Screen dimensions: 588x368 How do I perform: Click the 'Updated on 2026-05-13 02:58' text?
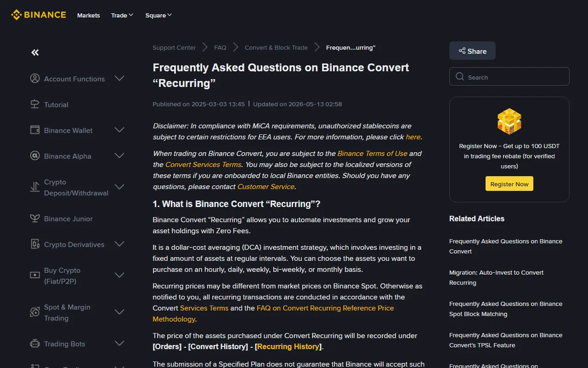tap(297, 104)
